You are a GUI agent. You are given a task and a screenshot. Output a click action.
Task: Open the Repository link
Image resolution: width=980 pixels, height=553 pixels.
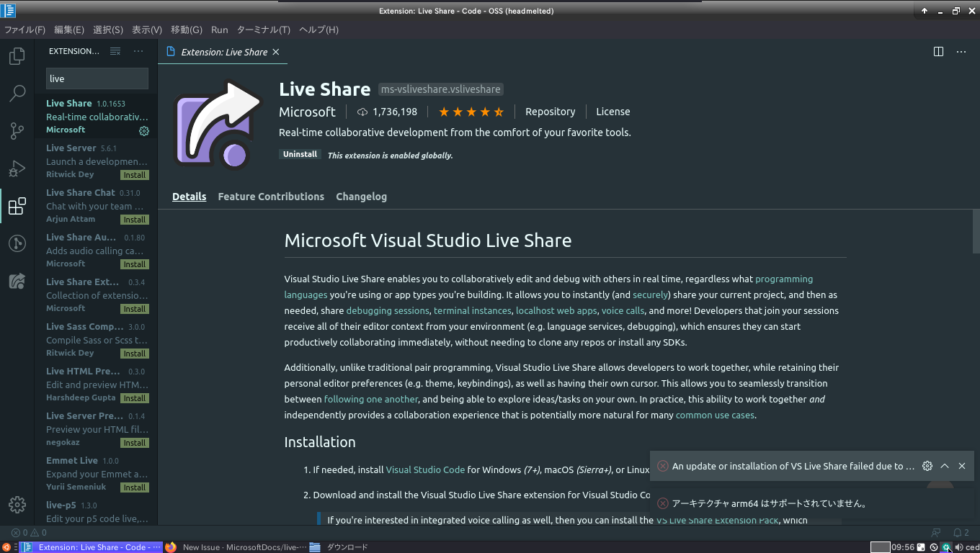tap(550, 112)
